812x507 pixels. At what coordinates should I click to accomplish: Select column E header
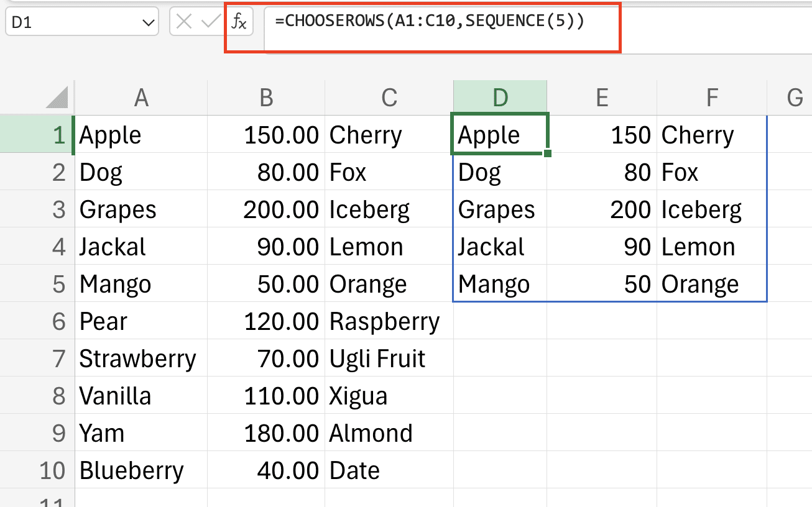pos(602,98)
